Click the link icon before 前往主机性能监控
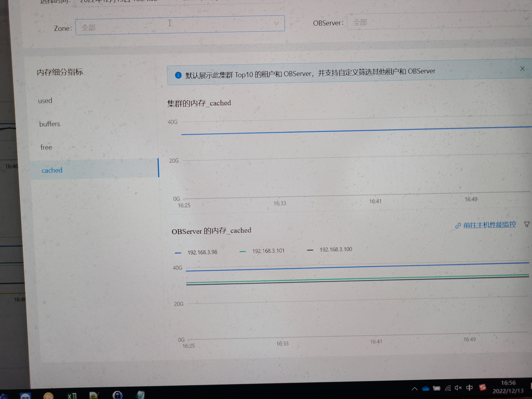The height and width of the screenshot is (399, 532). (x=458, y=226)
